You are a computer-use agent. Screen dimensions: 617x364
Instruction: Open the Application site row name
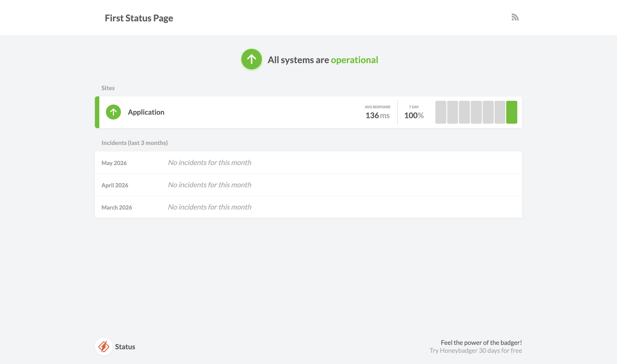(x=146, y=112)
